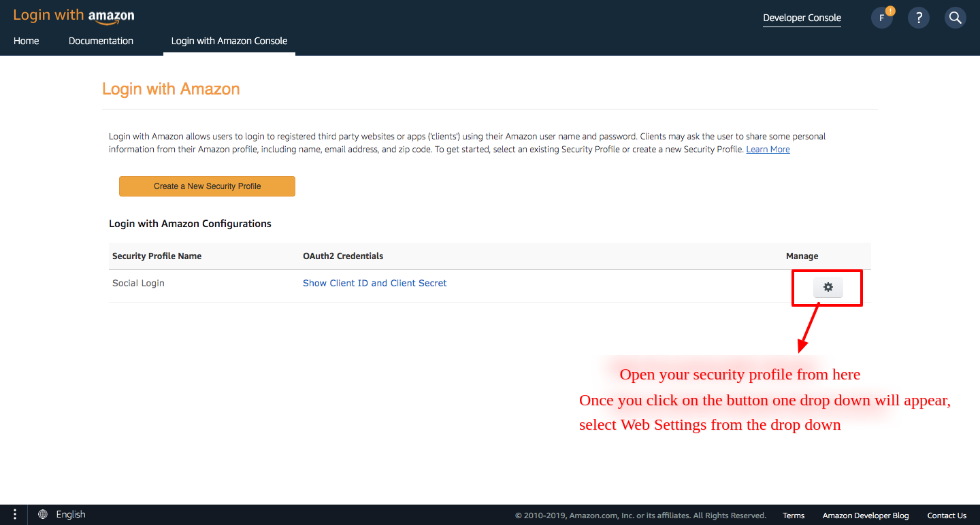Open the Developer Console link
Screen dimensions: 980x525
click(802, 18)
